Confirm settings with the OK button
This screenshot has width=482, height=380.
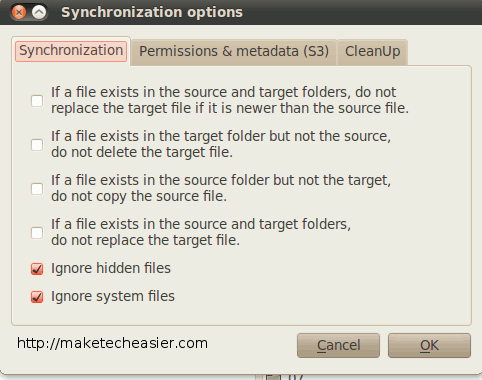(429, 345)
